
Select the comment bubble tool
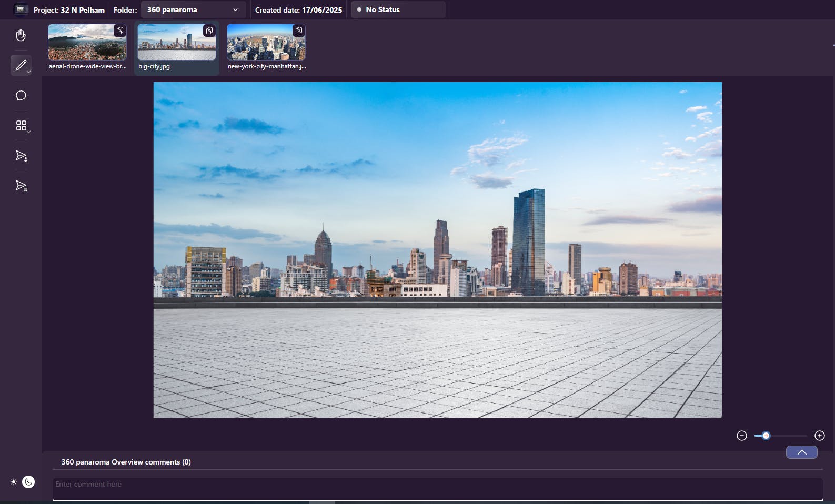21,95
